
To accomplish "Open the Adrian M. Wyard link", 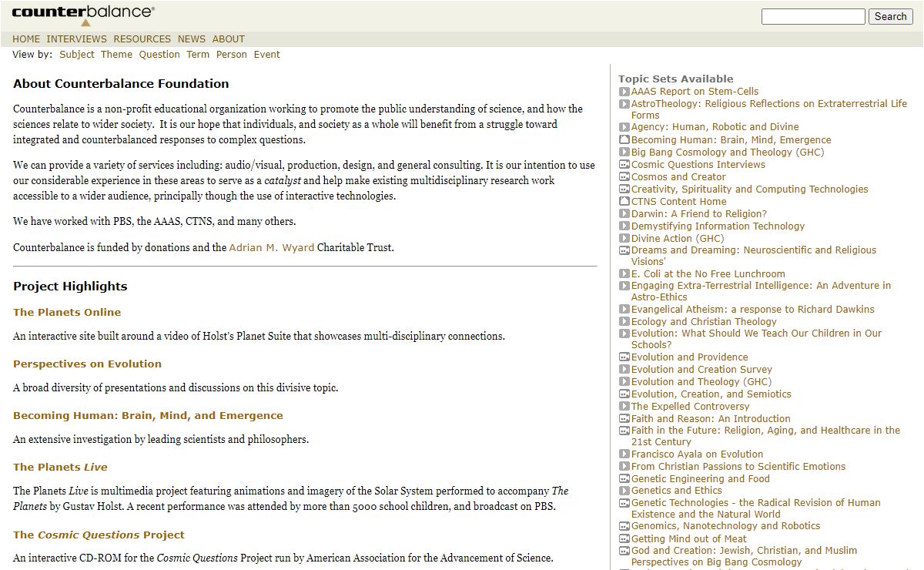I will [x=272, y=248].
